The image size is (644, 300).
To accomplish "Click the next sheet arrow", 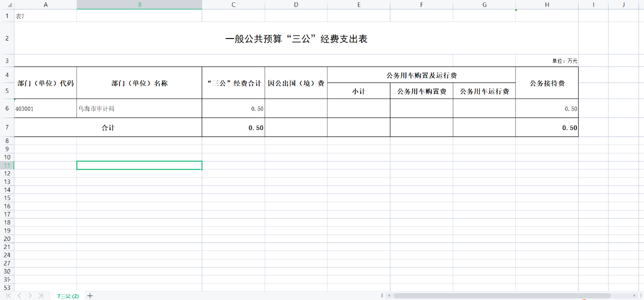I will (30, 296).
